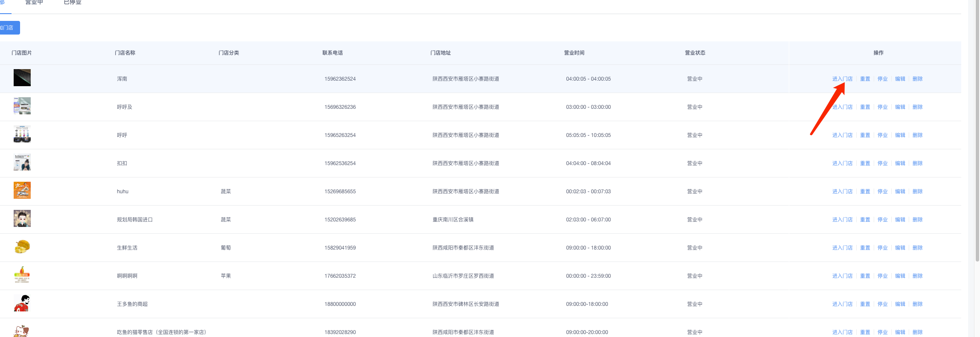Click 重置 for the 呼呼及 store
Screen dimensions: 980x337
[x=865, y=107]
